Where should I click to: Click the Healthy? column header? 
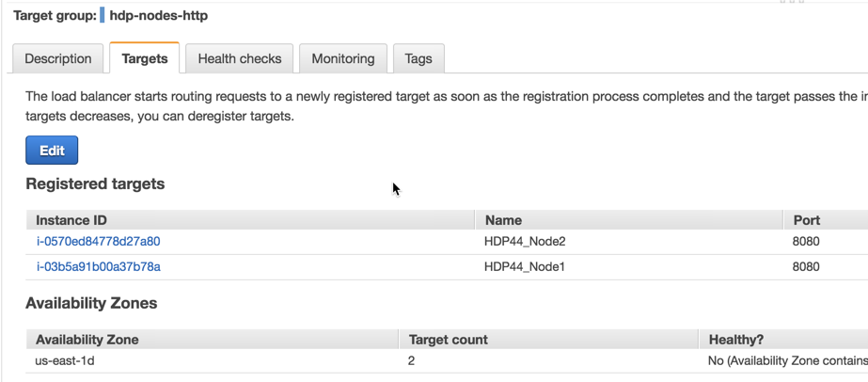[735, 340]
